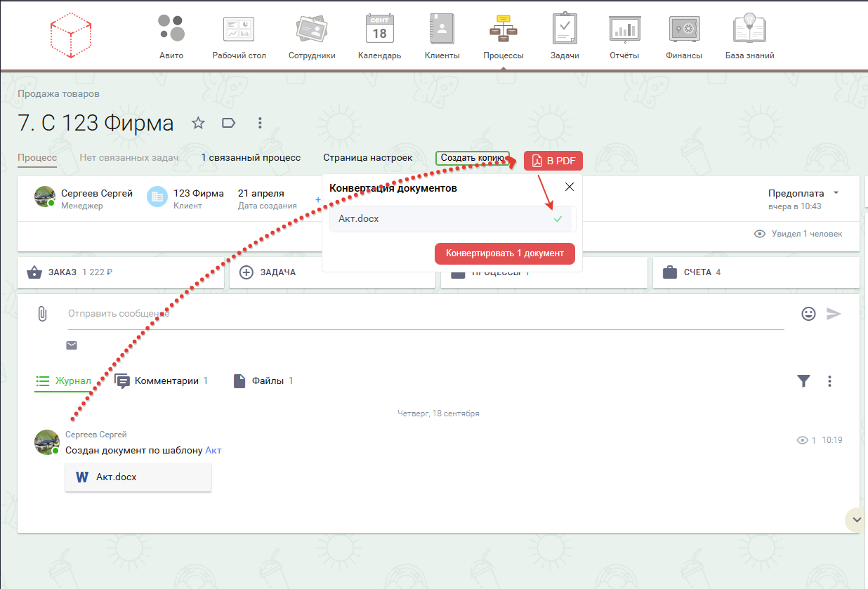This screenshot has height=589, width=868.
Task: Click Конвертировать 1 документ button
Action: [504, 253]
